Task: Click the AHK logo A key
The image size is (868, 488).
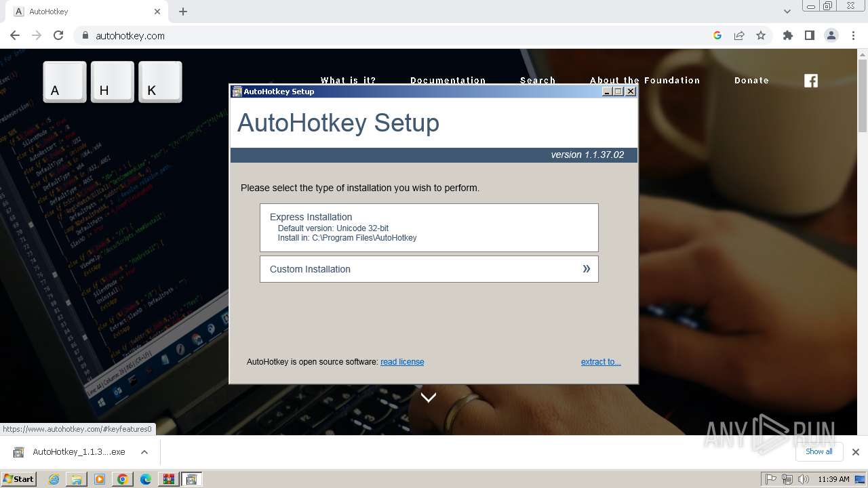Action: click(65, 82)
